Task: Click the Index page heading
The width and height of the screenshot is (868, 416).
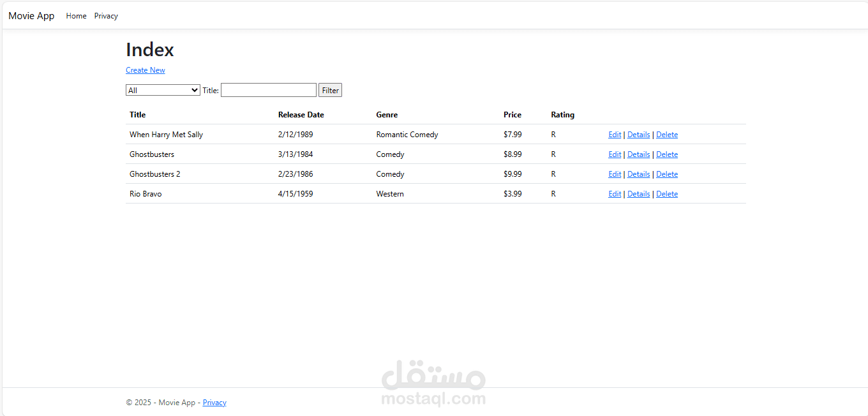Action: coord(150,50)
